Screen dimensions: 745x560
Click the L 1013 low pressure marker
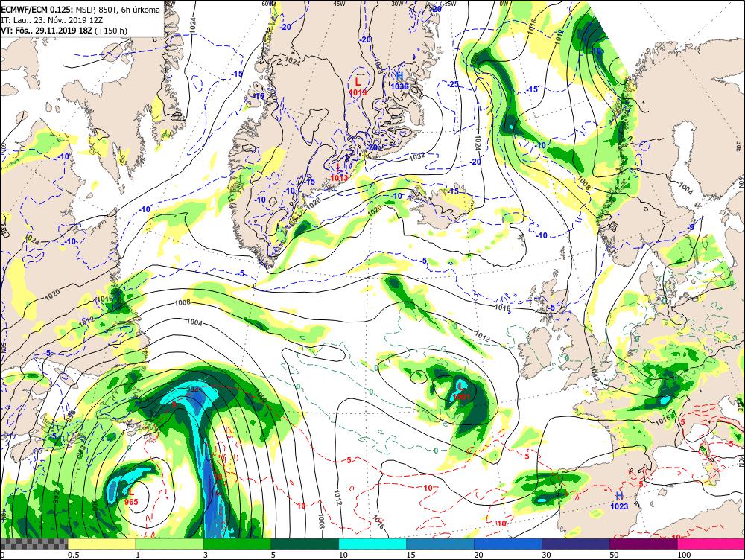tap(339, 172)
